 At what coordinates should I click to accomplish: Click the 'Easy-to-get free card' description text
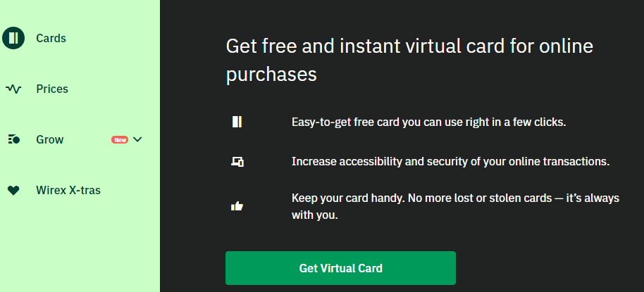click(x=428, y=122)
